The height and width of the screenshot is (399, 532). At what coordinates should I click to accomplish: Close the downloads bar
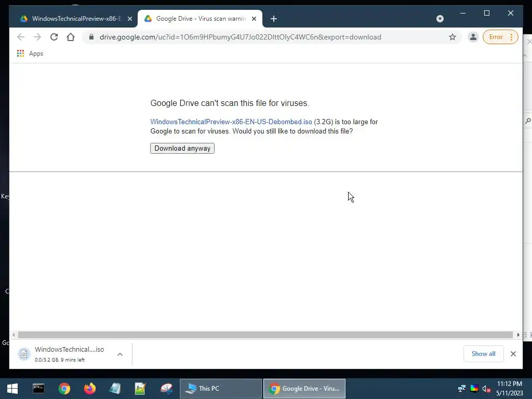click(513, 354)
